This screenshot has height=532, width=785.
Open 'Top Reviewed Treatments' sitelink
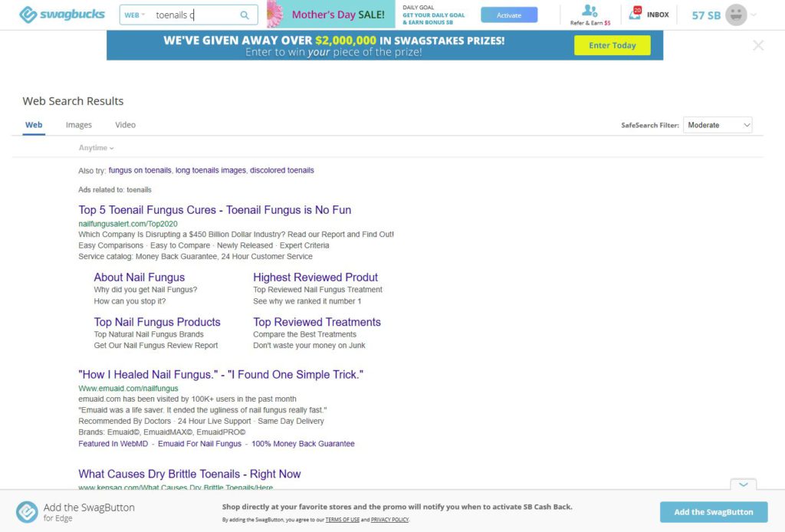(x=317, y=322)
